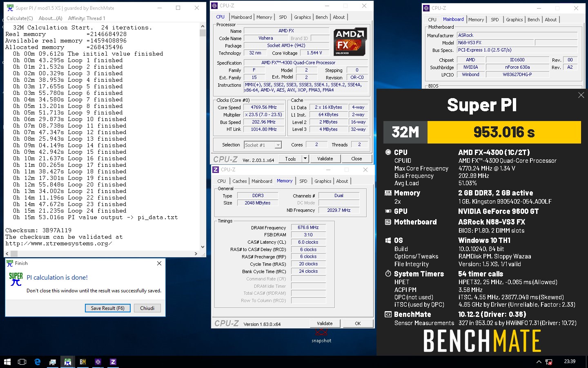588x368 pixels.
Task: Click the Chiudi button
Action: [147, 308]
